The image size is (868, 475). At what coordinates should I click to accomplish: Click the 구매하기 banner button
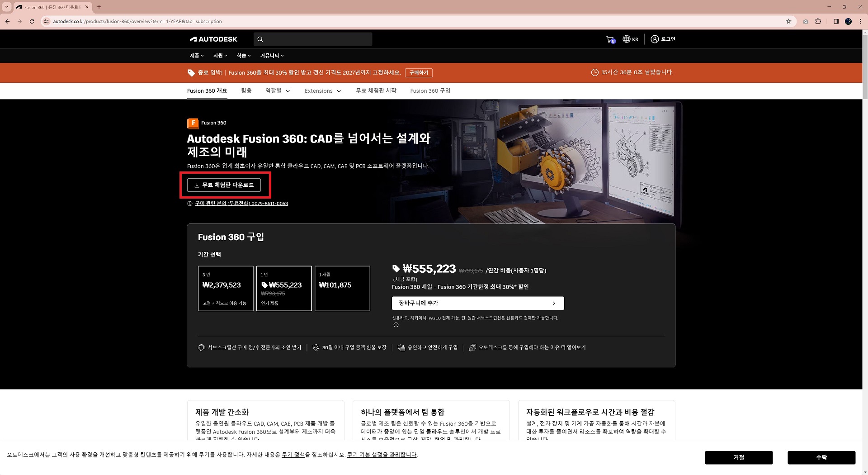(x=419, y=73)
